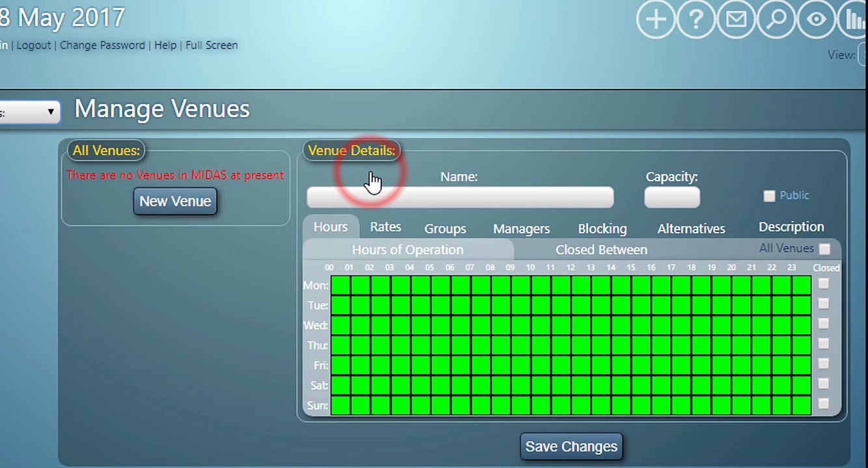Click the eye watch icon
The height and width of the screenshot is (468, 868).
(x=816, y=20)
